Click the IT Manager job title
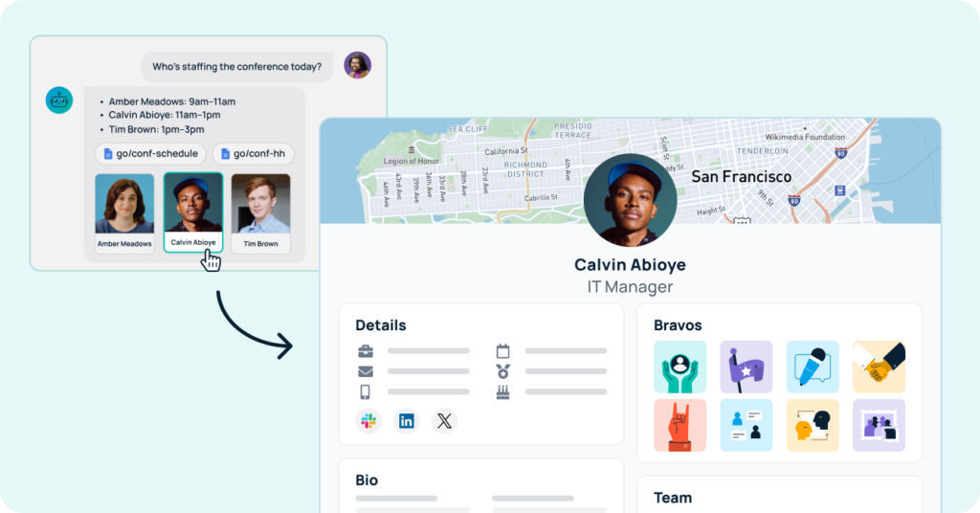The image size is (980, 513). (x=630, y=287)
